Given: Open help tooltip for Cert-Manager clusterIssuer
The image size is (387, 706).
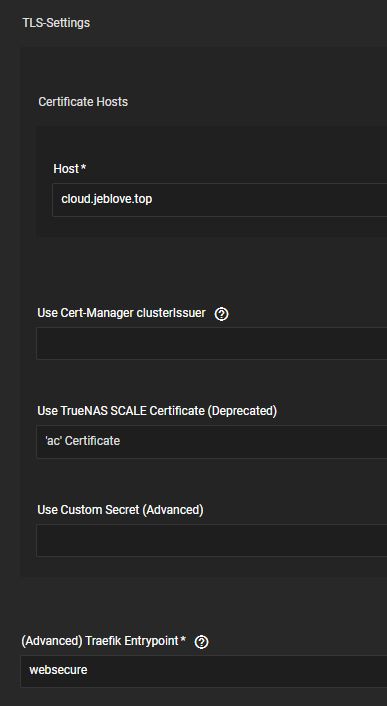Looking at the screenshot, I should click(x=221, y=314).
